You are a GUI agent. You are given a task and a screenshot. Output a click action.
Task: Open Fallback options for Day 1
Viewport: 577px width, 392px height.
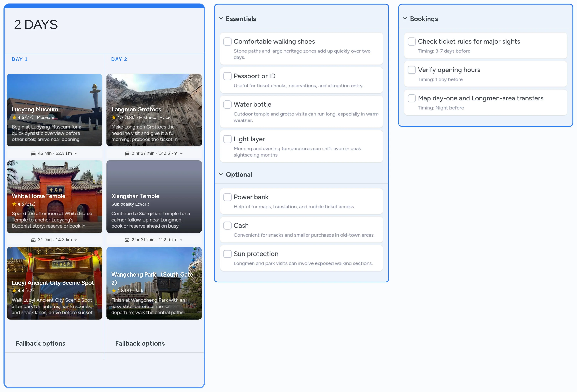point(40,343)
